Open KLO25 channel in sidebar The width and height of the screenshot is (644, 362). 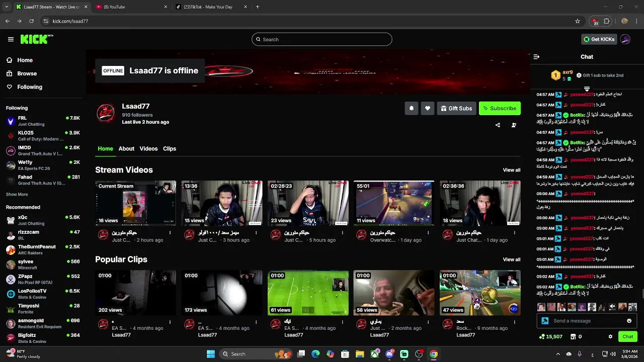point(43,136)
